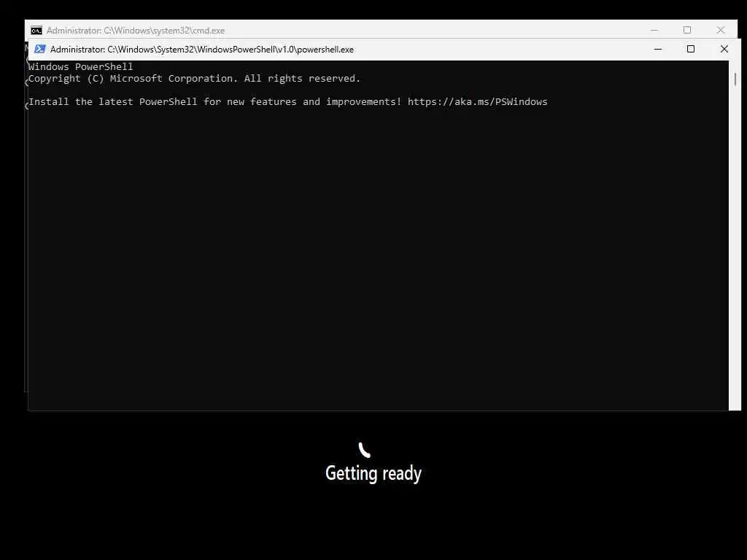Maximize the PowerShell window

(x=691, y=49)
